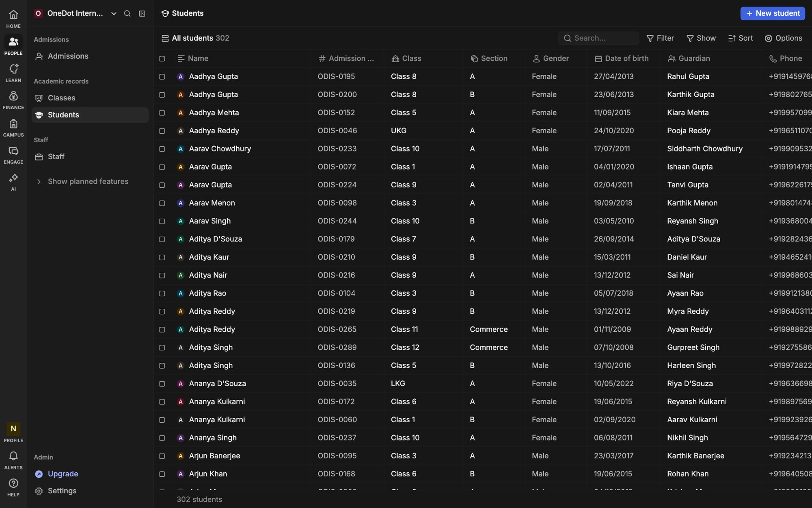Click the Filter toolbar button
The image size is (812, 508).
660,38
